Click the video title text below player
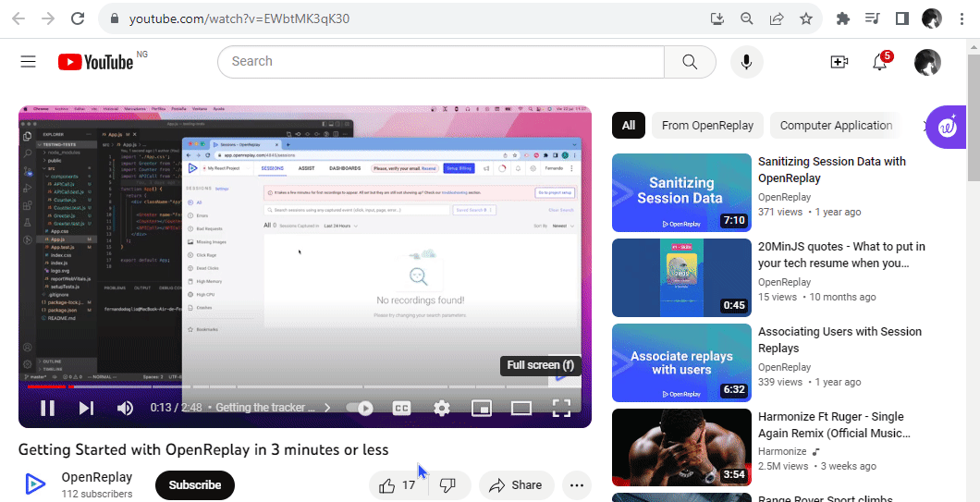Screen dimensions: 980x502 point(203,449)
